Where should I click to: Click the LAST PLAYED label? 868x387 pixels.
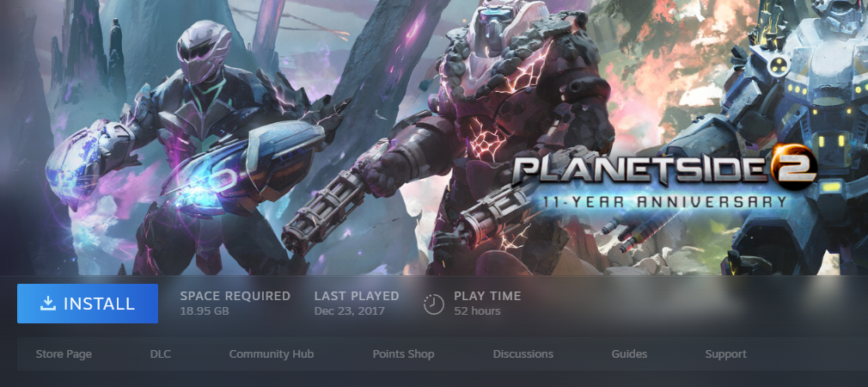pos(357,296)
